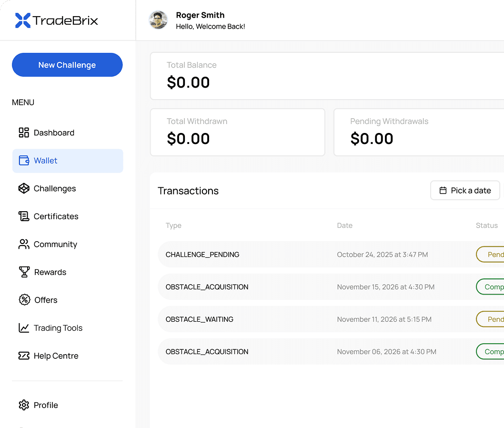Click the Community people icon
This screenshot has width=504, height=428.
24,244
